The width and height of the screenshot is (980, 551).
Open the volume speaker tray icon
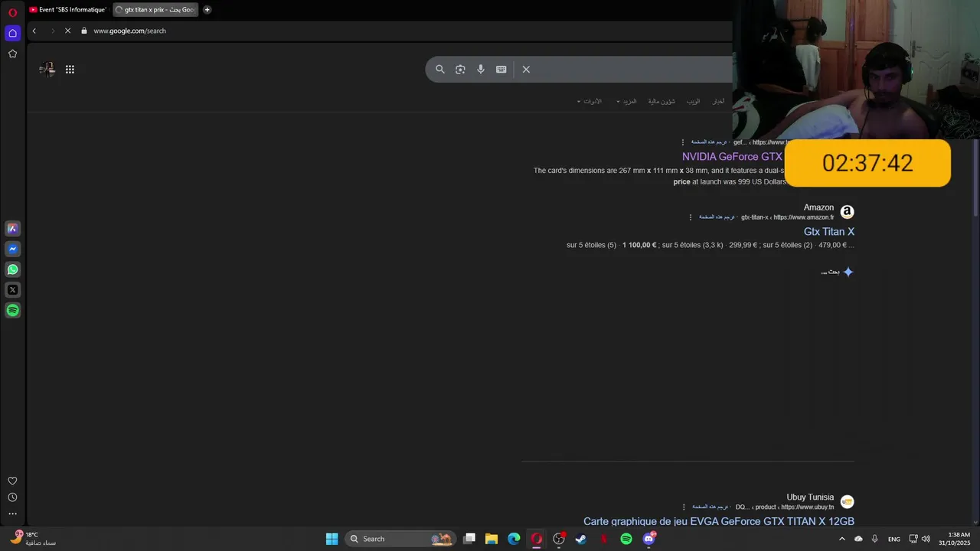click(926, 539)
